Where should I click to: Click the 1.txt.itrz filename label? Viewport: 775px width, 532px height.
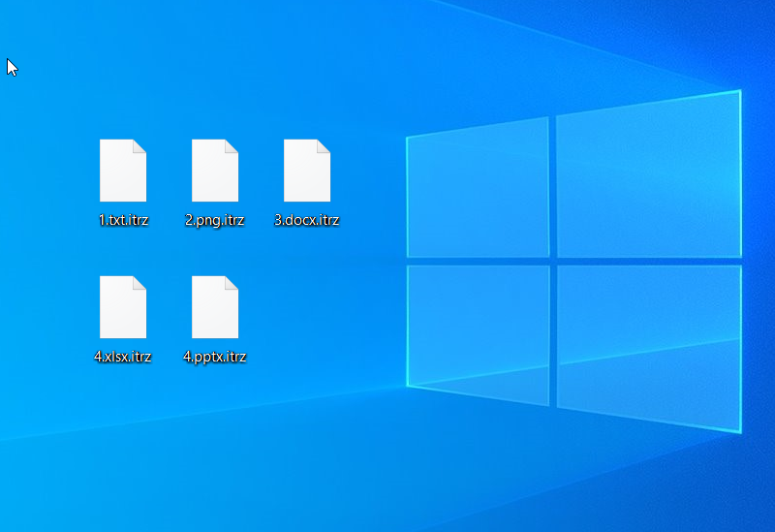pyautogui.click(x=123, y=220)
